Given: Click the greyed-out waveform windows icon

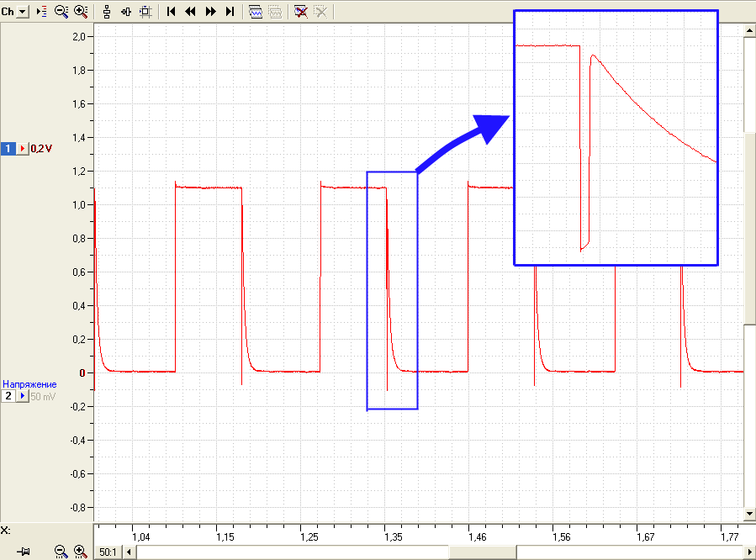Looking at the screenshot, I should point(275,12).
